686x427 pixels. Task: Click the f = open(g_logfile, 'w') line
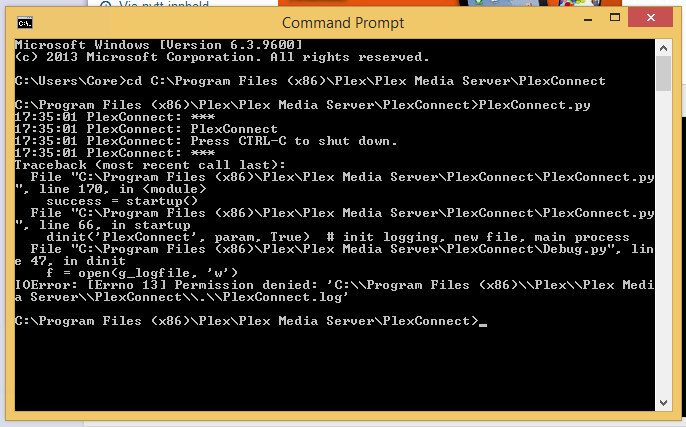[142, 273]
